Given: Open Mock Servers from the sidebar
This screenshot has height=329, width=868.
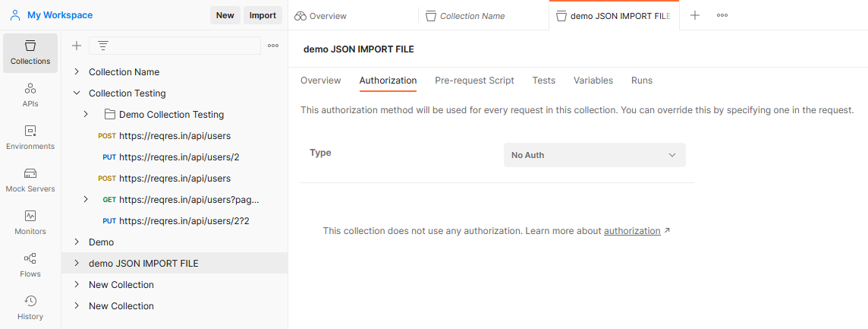Looking at the screenshot, I should point(30,181).
